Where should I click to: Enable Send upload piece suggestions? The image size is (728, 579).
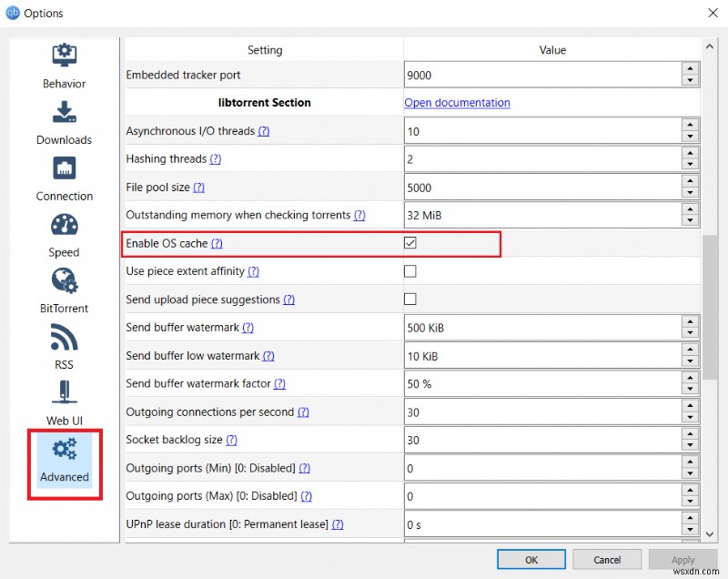point(410,300)
